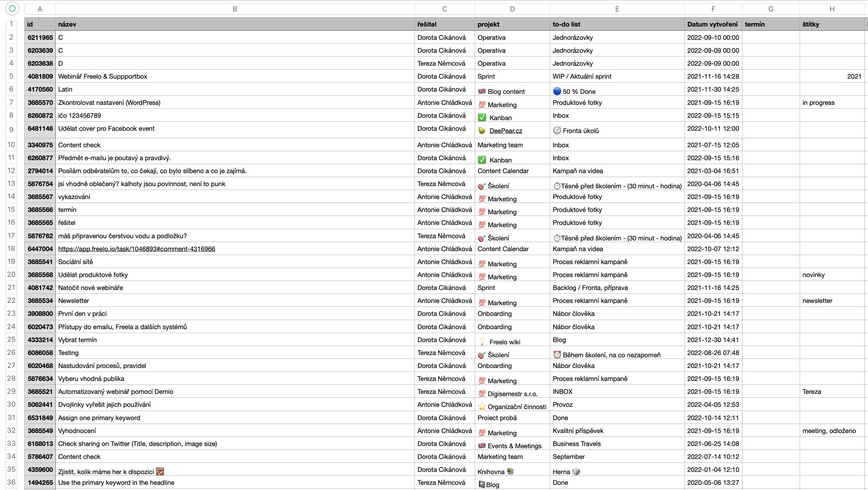Select the 'novinky' tag cell
868x490 pixels.
pos(832,275)
